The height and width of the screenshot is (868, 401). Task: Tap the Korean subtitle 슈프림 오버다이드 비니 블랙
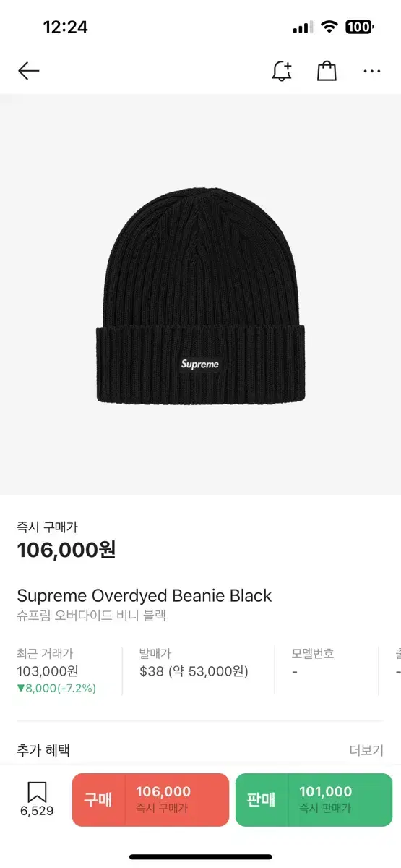click(x=92, y=616)
